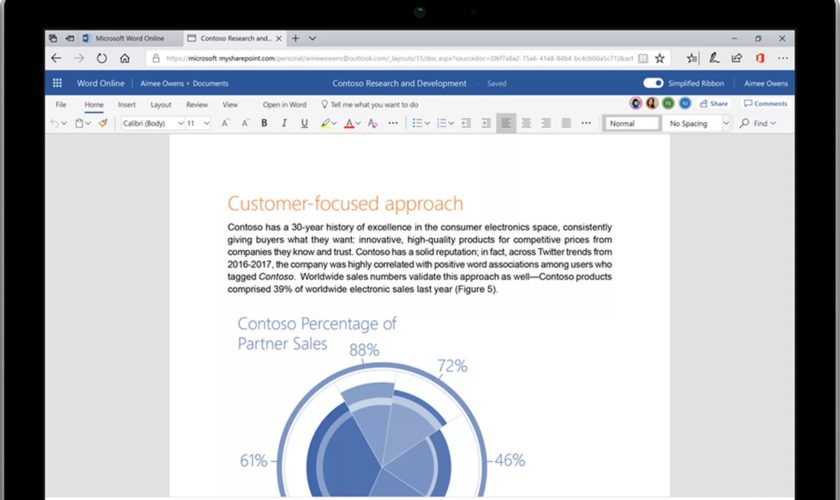Open the Calibri (Body) font dropdown
Image resolution: width=840 pixels, height=500 pixels.
(152, 123)
